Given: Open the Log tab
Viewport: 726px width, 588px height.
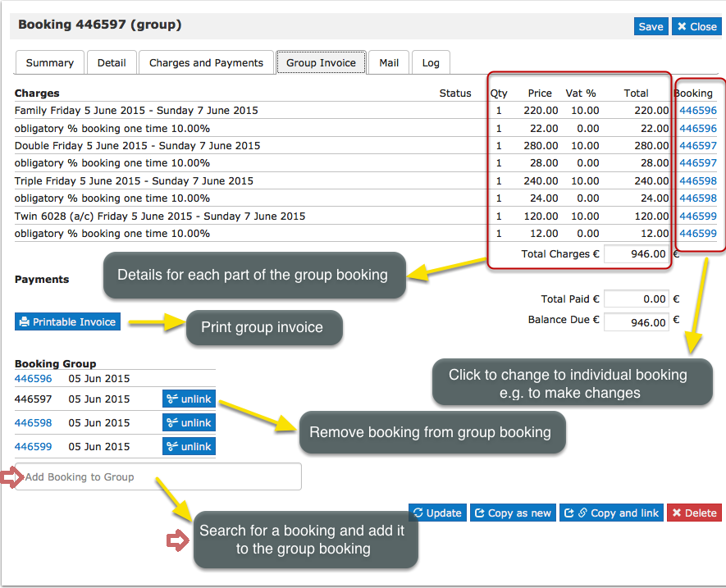Looking at the screenshot, I should pos(431,62).
